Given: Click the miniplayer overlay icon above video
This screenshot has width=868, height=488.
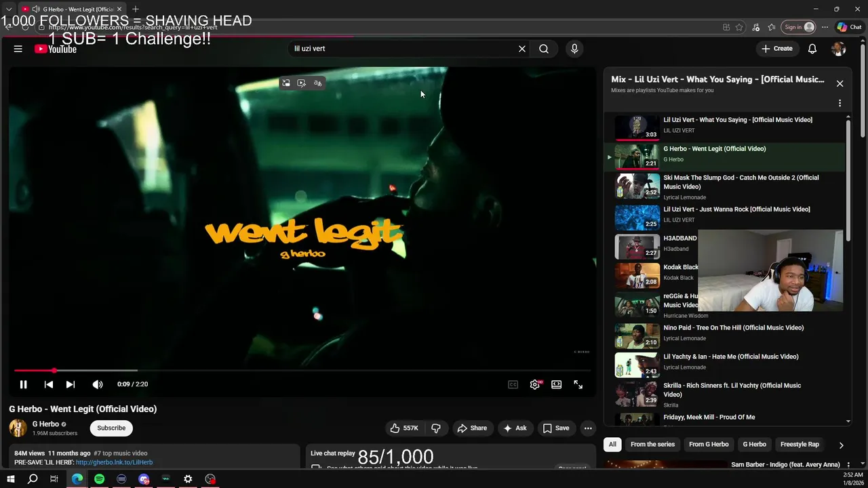Looking at the screenshot, I should (286, 83).
